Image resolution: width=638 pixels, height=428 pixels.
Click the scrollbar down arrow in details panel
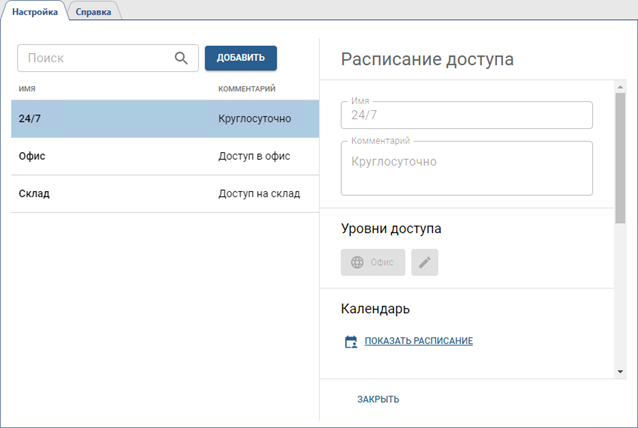tap(621, 372)
